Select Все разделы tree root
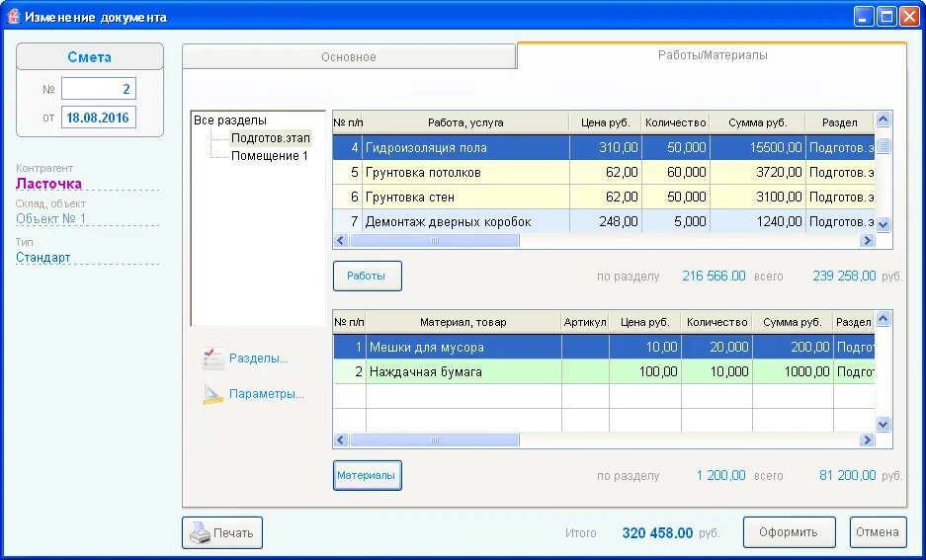The height and width of the screenshot is (560, 926). [229, 120]
